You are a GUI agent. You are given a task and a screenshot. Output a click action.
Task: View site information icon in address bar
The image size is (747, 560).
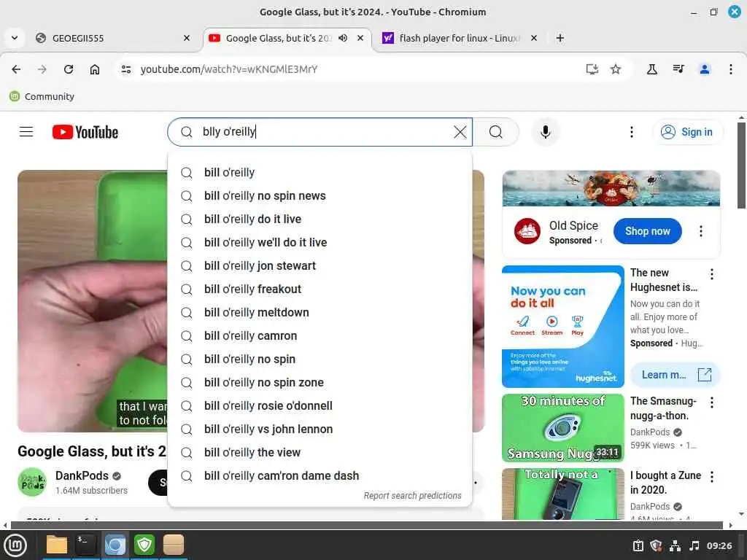[125, 69]
